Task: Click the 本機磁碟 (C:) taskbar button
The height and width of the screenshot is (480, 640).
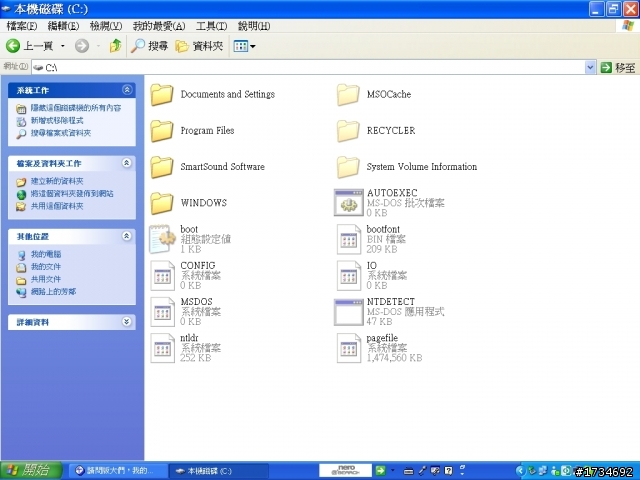Action: [218, 471]
